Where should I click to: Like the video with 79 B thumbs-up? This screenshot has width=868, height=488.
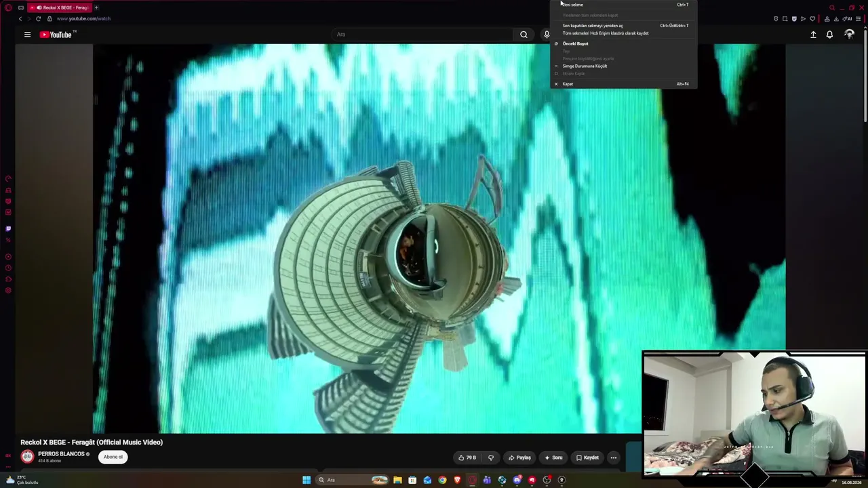[x=467, y=457]
